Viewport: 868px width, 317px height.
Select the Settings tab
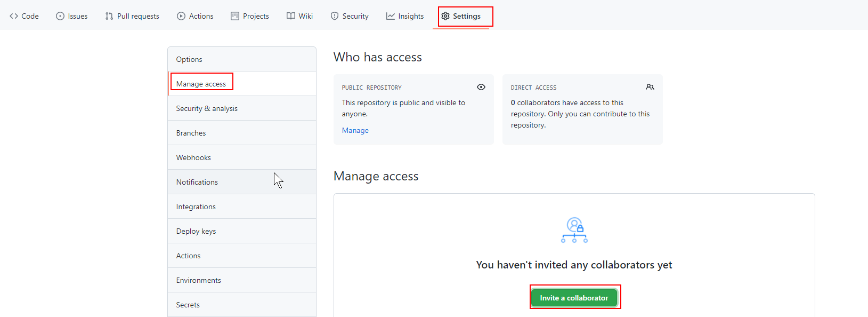point(461,16)
